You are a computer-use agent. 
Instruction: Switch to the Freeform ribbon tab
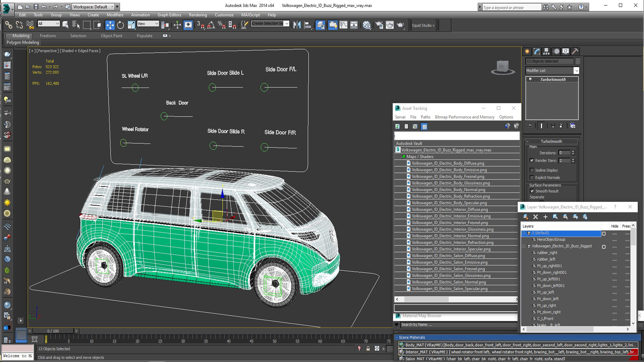[48, 36]
